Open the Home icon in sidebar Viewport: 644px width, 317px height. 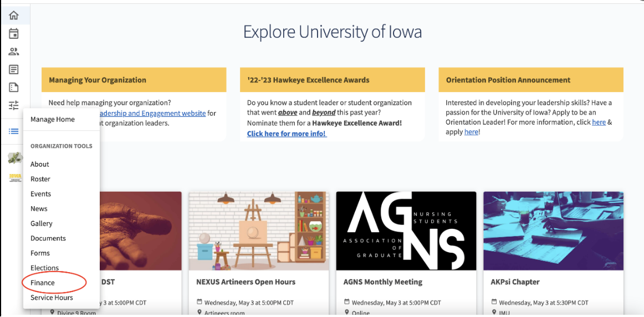[14, 16]
